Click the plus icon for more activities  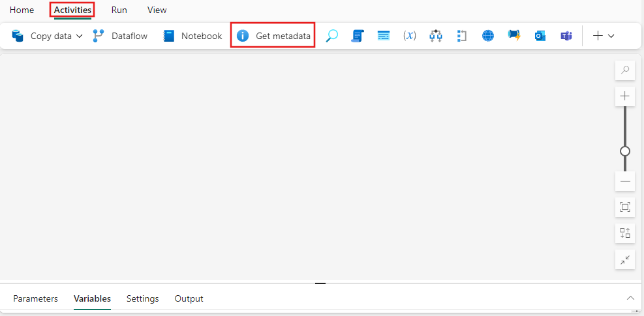(598, 36)
